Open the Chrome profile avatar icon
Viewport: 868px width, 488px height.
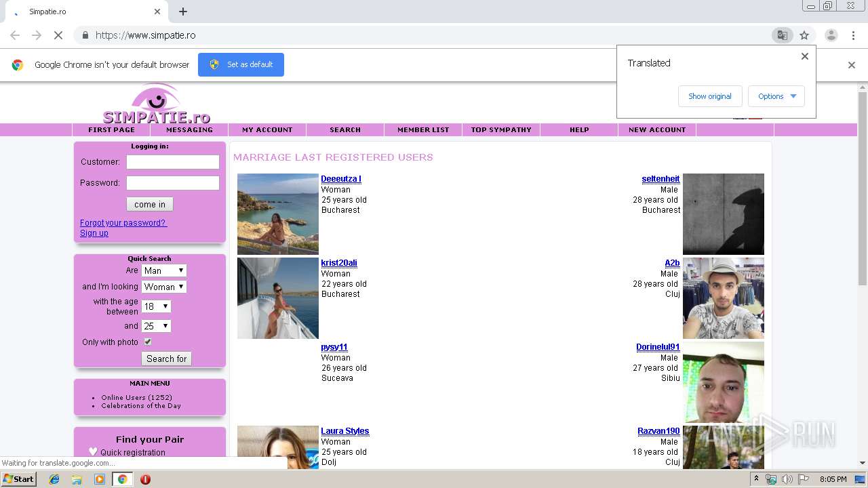pos(831,35)
